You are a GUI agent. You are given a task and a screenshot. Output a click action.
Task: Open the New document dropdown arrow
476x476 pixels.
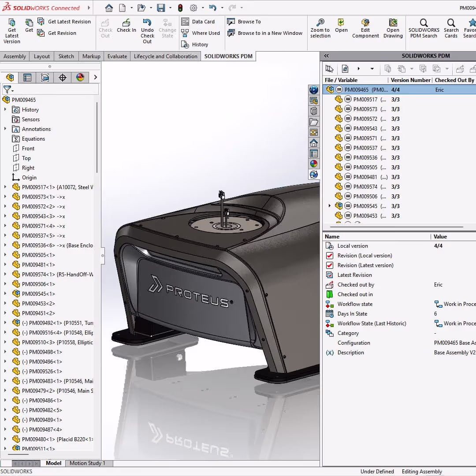pos(131,8)
